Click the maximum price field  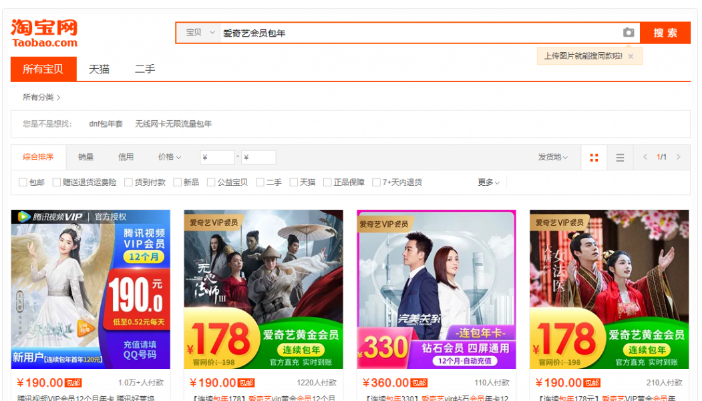coord(259,157)
